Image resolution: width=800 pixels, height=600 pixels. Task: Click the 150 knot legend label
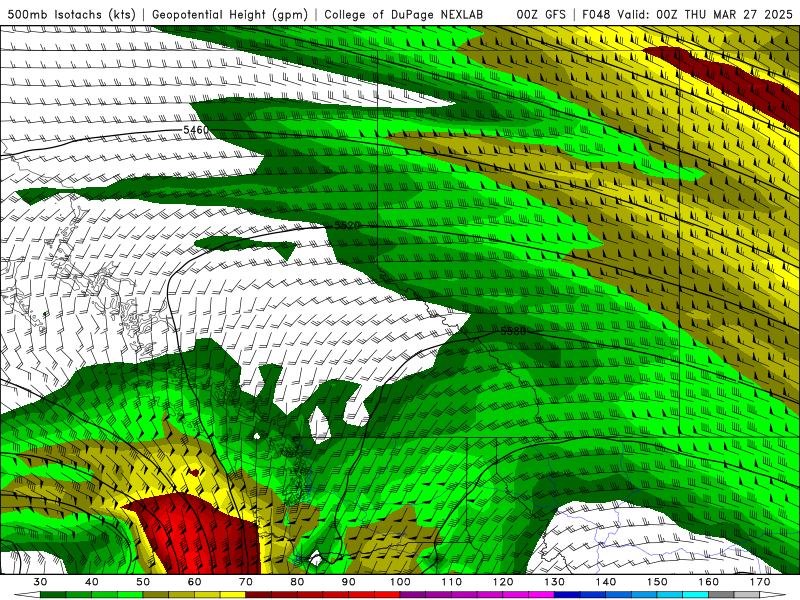click(x=657, y=582)
